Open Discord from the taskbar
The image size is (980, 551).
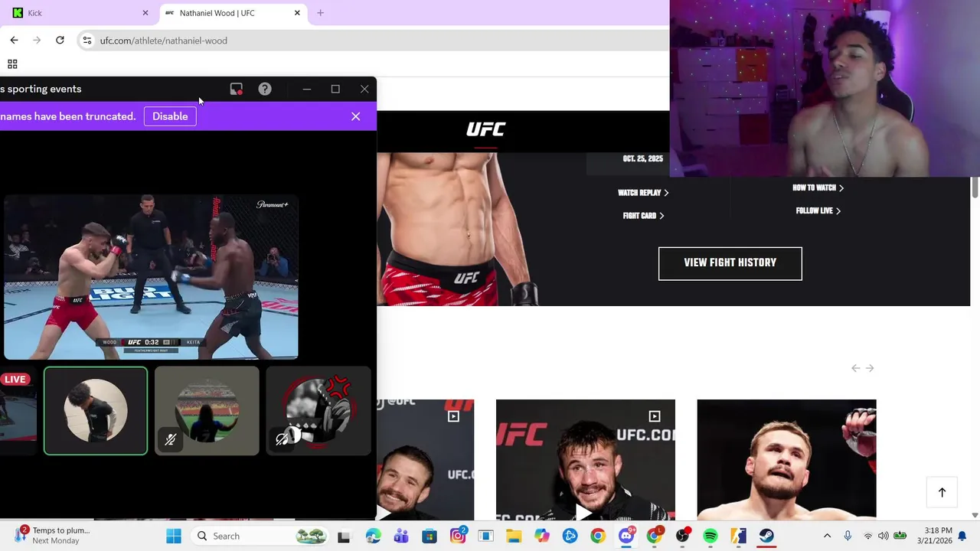tap(626, 536)
